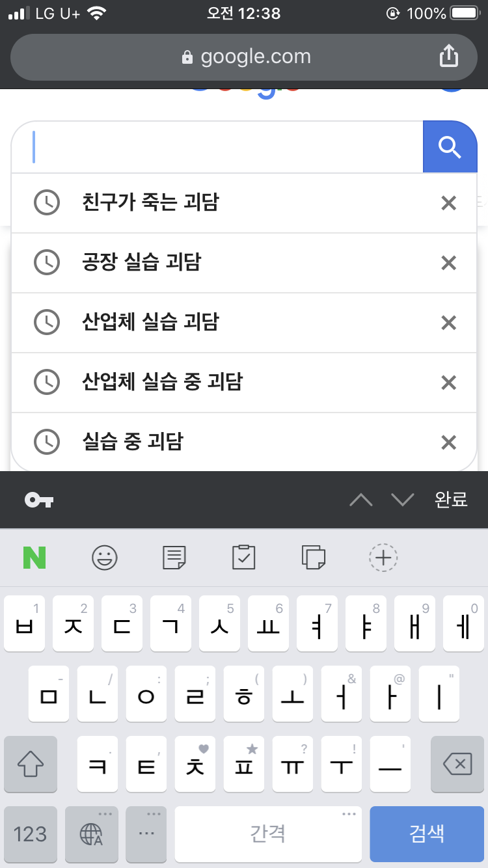488x868 pixels.
Task: Tap 완료 to dismiss keyboard
Action: coord(451,500)
